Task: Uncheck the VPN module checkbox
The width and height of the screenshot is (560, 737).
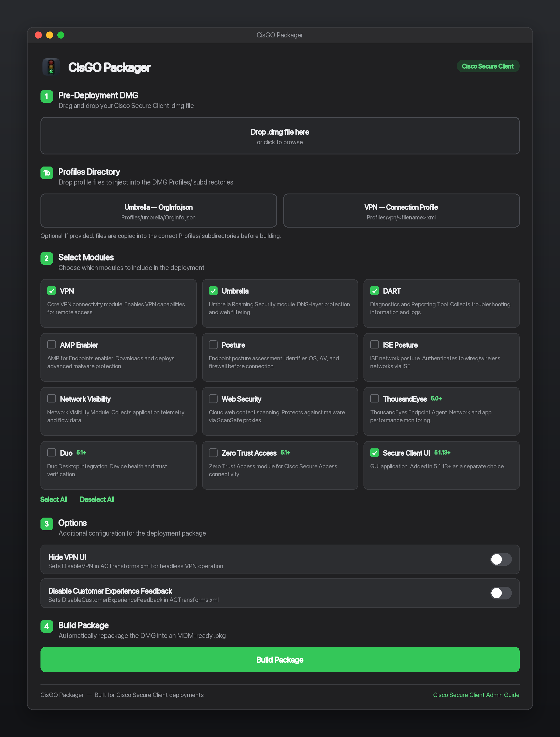Action: click(52, 291)
